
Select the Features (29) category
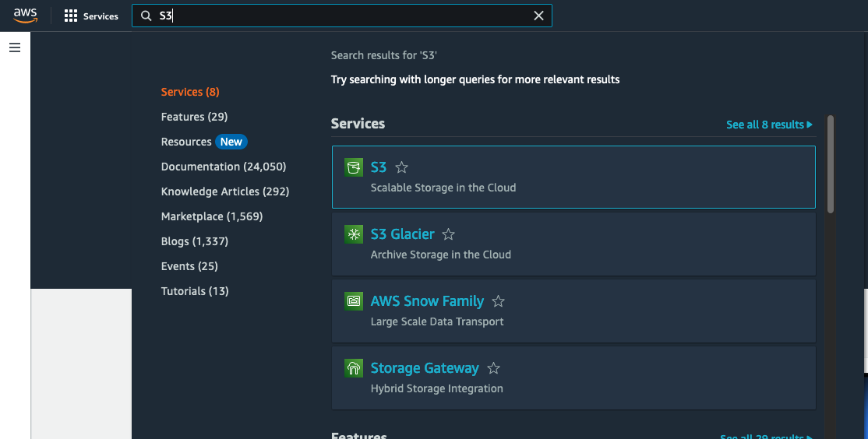coord(194,117)
